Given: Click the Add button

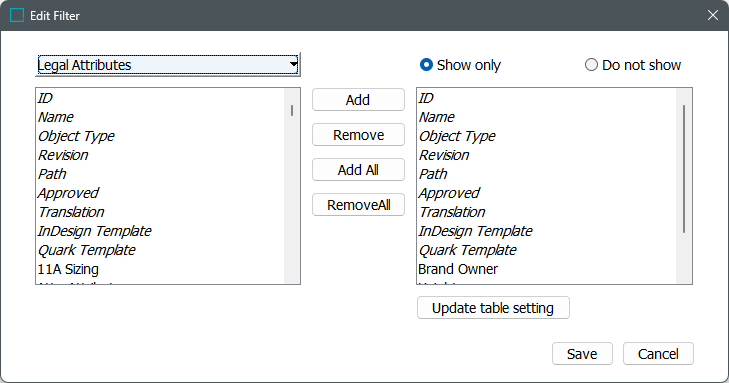Looking at the screenshot, I should tap(358, 99).
